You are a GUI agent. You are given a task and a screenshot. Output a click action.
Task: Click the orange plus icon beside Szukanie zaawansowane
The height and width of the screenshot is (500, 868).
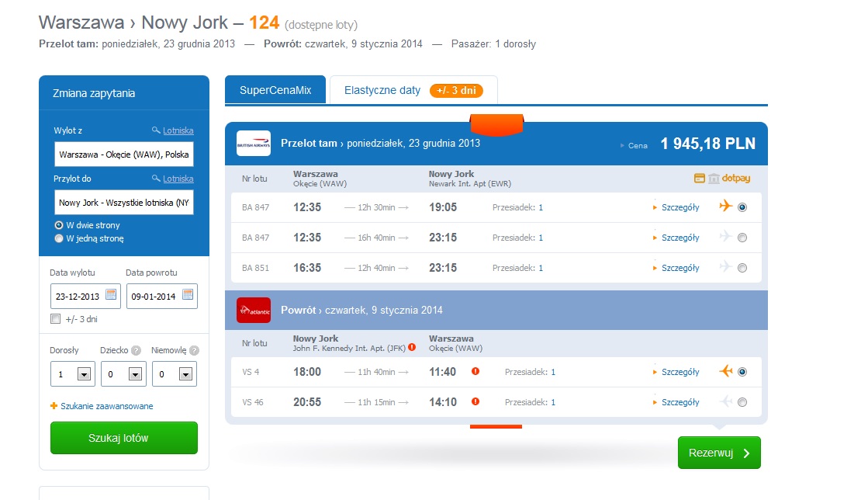pos(54,406)
